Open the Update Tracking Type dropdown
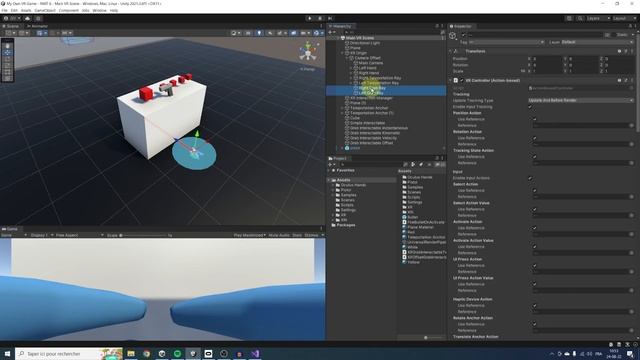Screen dimensions: 640x360 tap(581, 100)
